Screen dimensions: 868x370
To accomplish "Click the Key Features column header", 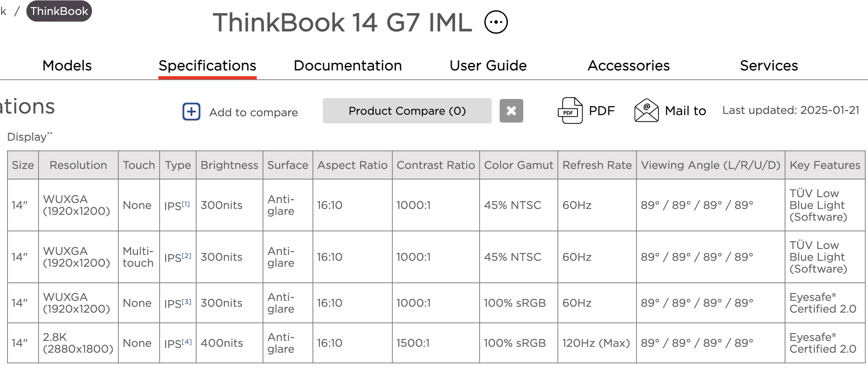I will pos(825,165).
